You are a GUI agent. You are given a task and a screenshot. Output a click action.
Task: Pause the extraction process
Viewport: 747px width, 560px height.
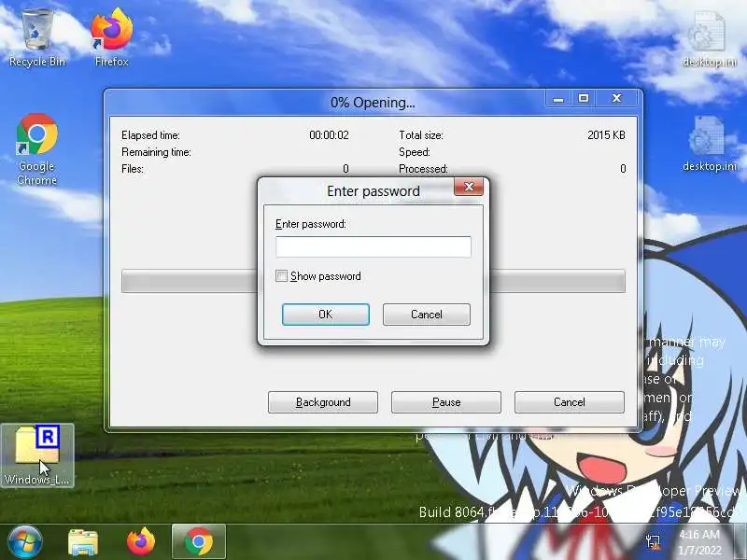pyautogui.click(x=446, y=402)
